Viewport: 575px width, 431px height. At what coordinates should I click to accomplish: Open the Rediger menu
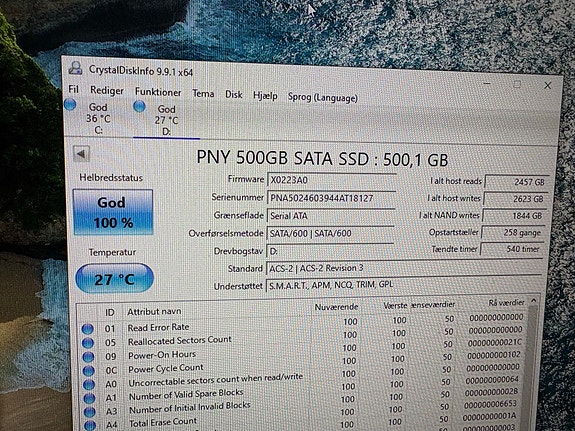tap(107, 90)
